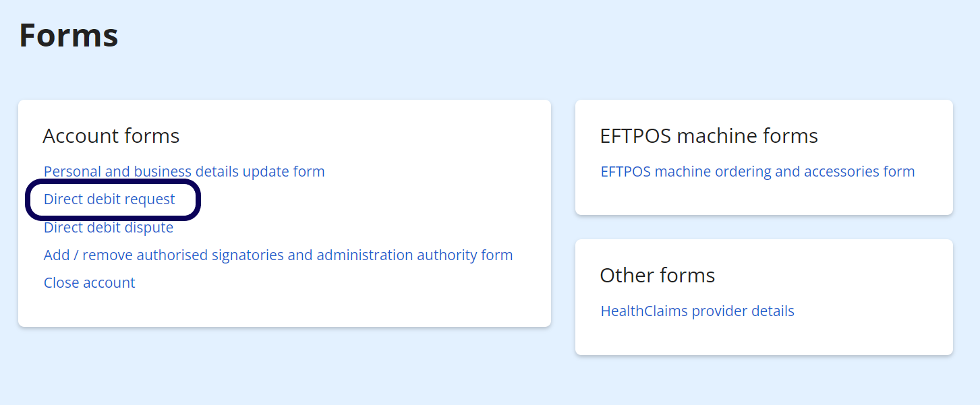This screenshot has height=405, width=980.
Task: Click the Other forms heading
Action: tap(658, 276)
